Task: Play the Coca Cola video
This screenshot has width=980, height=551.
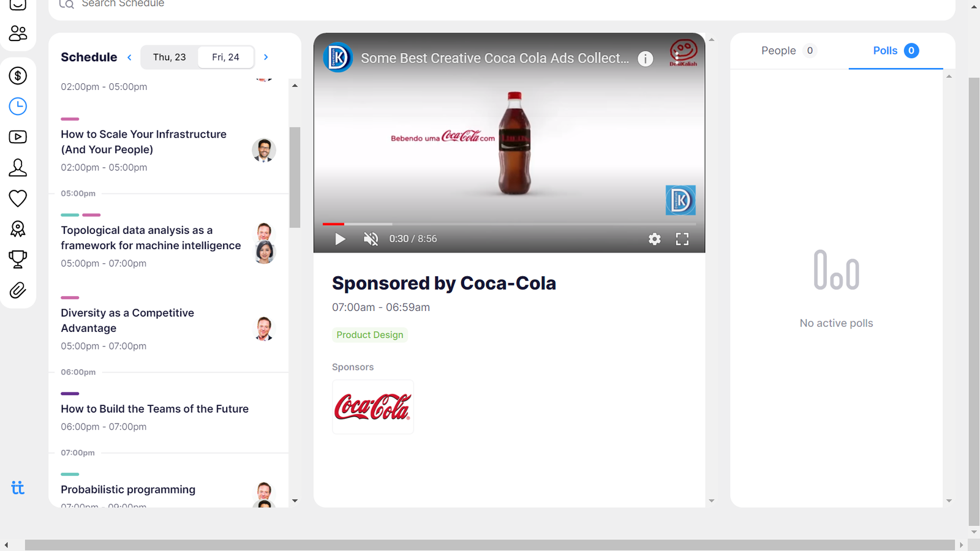Action: (x=340, y=239)
